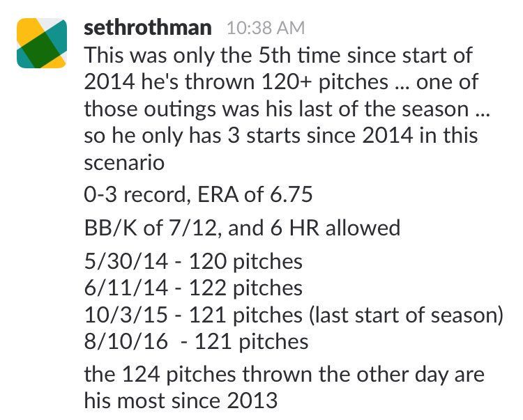Click the "the 124 pitches thrown" line
Viewport: 523px width, 420px height.
tap(285, 375)
